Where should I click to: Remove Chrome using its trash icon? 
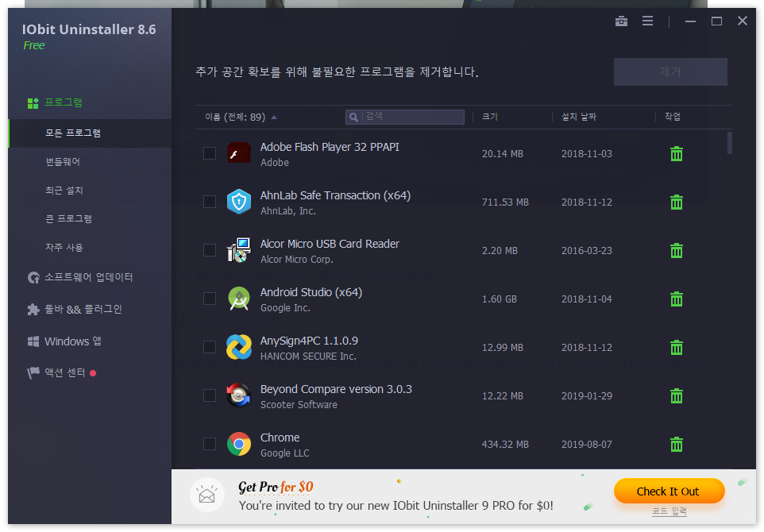677,445
